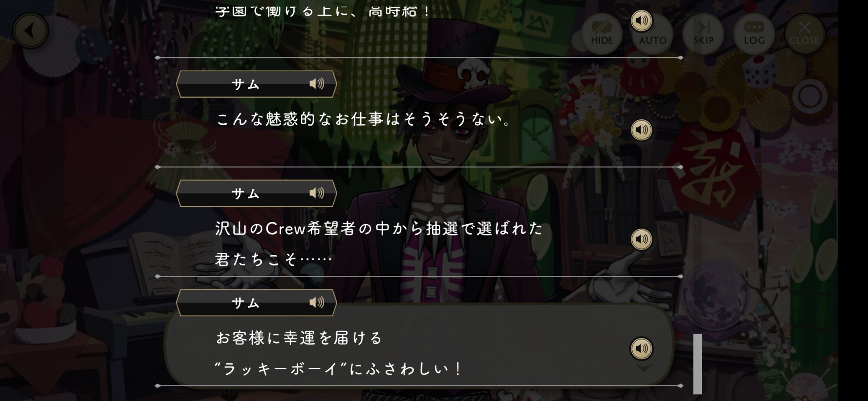
Task: Click the こんな魅惑的なお仕事はそうそうない dialogue text
Action: [364, 119]
